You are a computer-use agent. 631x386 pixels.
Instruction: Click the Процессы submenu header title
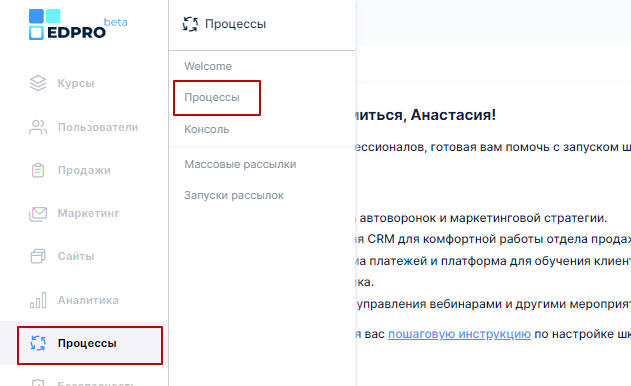click(x=235, y=24)
